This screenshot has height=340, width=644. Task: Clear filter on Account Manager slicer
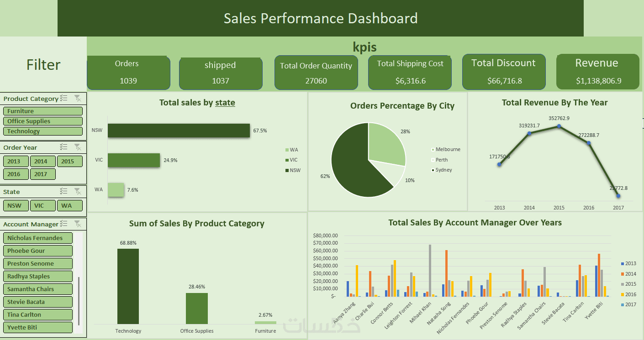point(78,224)
